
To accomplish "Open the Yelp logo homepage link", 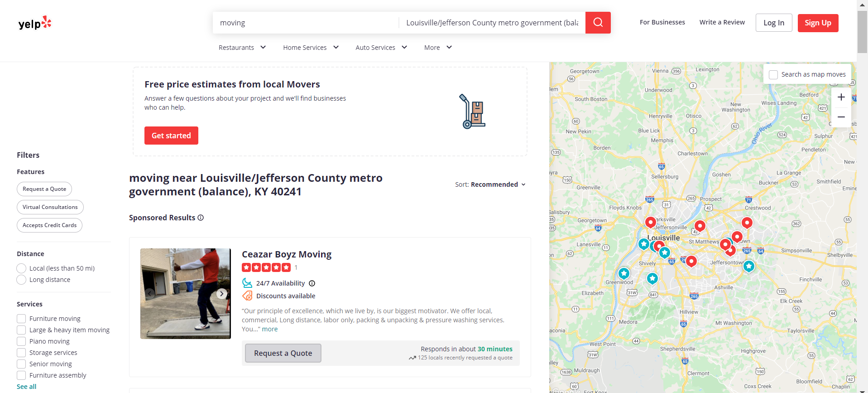I will click(x=35, y=23).
